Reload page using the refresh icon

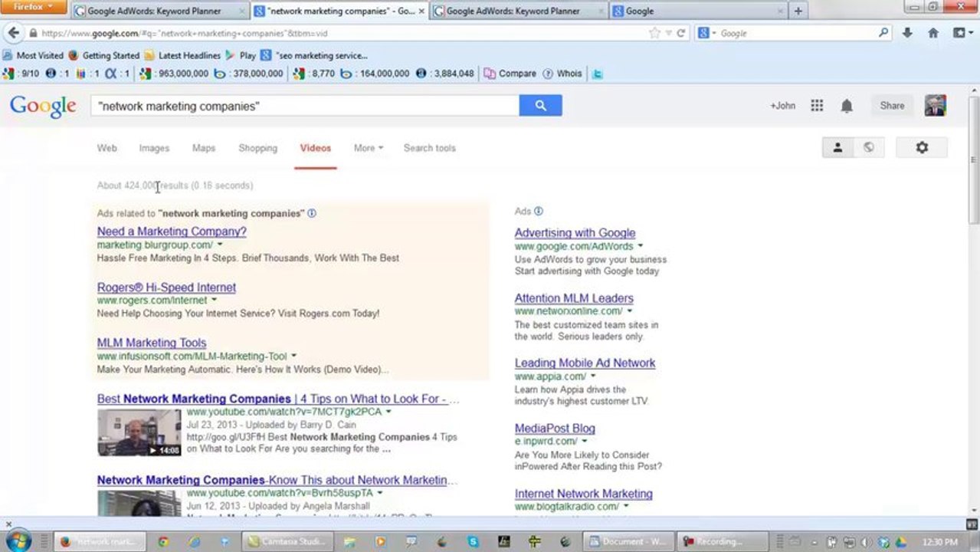(680, 33)
